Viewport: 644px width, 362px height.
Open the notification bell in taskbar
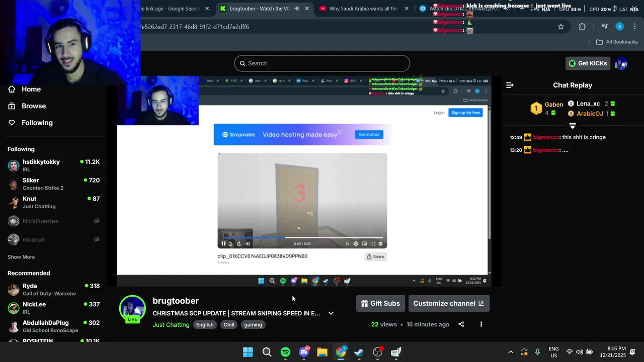(633, 352)
